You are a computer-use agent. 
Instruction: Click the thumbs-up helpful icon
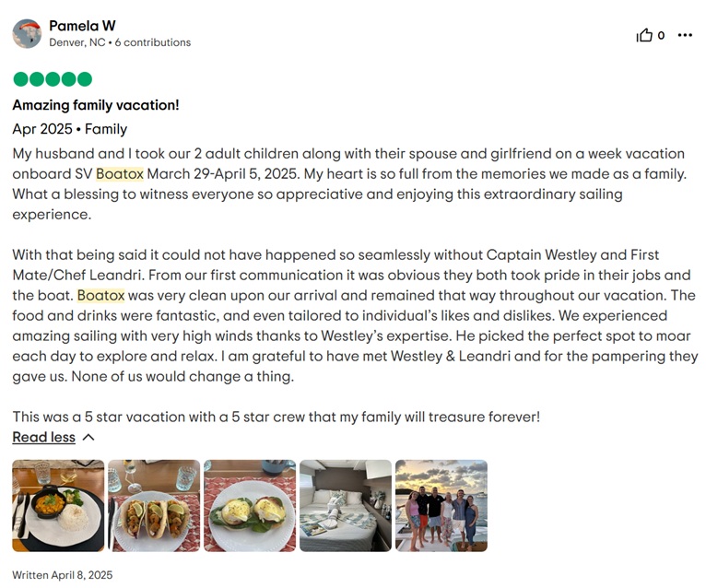[644, 35]
